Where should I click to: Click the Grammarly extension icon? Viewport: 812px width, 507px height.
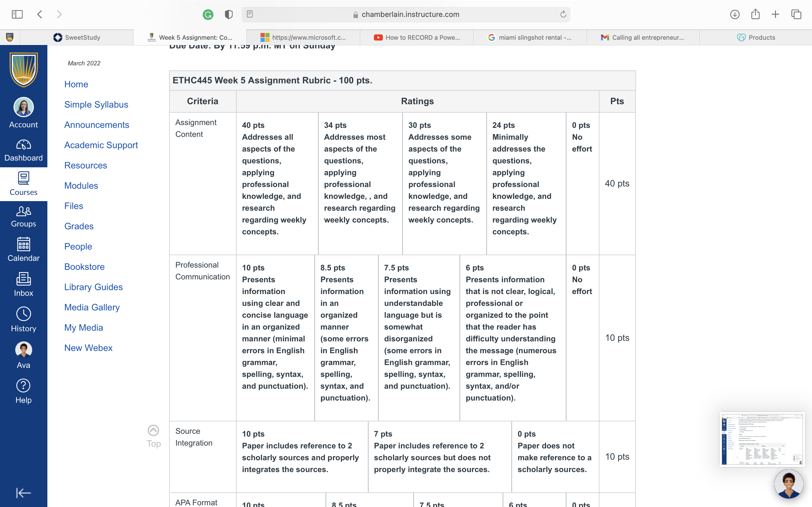[x=208, y=14]
